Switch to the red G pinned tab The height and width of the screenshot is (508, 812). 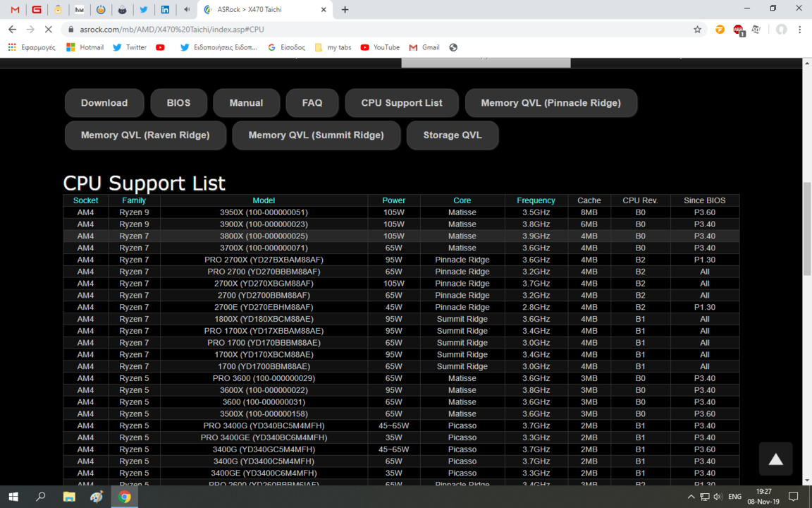pyautogui.click(x=37, y=9)
